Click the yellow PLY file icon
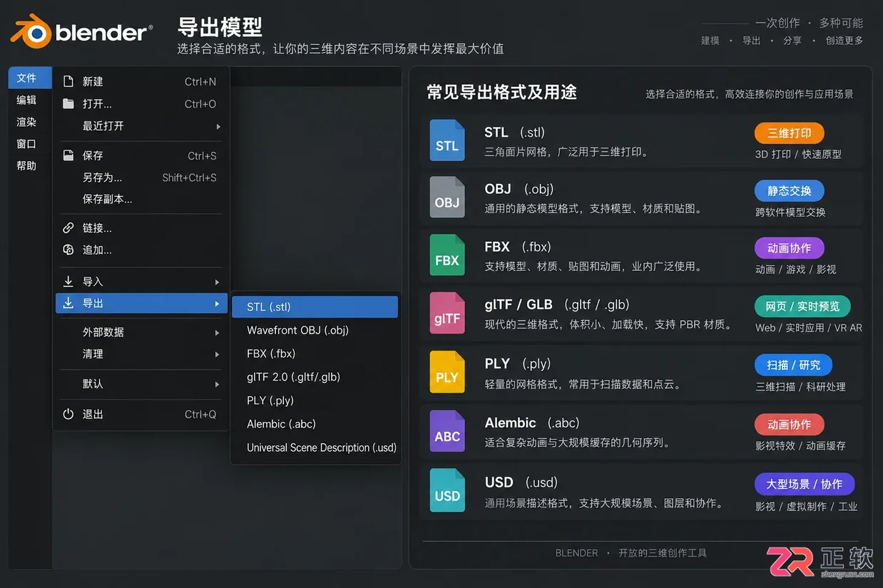The width and height of the screenshot is (883, 588). tap(447, 372)
